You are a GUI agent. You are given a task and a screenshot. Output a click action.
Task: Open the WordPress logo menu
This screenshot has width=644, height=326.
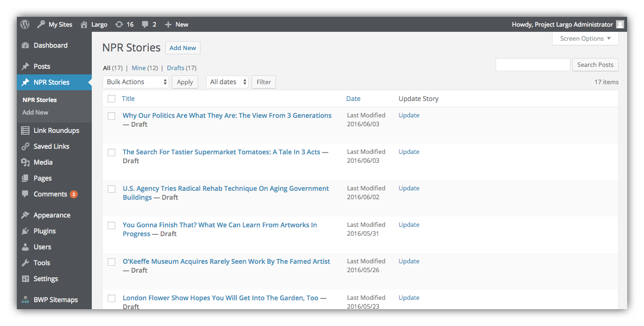pyautogui.click(x=25, y=24)
